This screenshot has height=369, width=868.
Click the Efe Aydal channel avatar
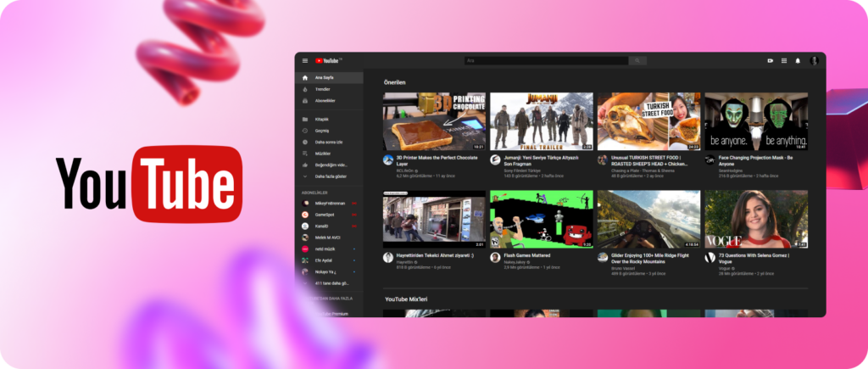click(x=304, y=260)
